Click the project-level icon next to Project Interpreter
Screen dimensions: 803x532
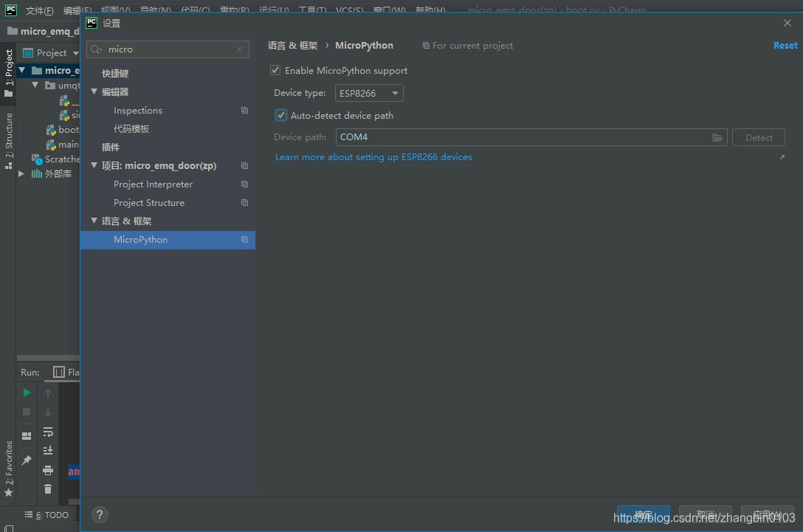pos(245,184)
